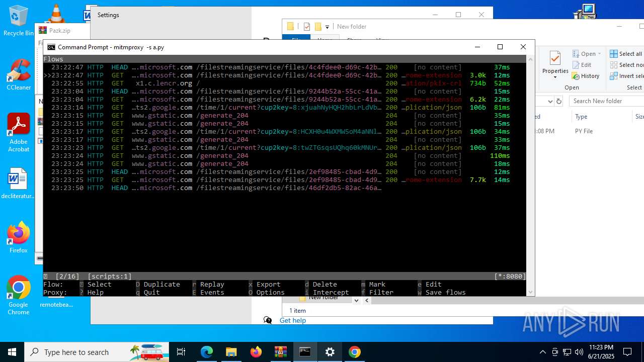This screenshot has width=644, height=362.
Task: Show hidden system tray icons chevron
Action: (x=542, y=352)
